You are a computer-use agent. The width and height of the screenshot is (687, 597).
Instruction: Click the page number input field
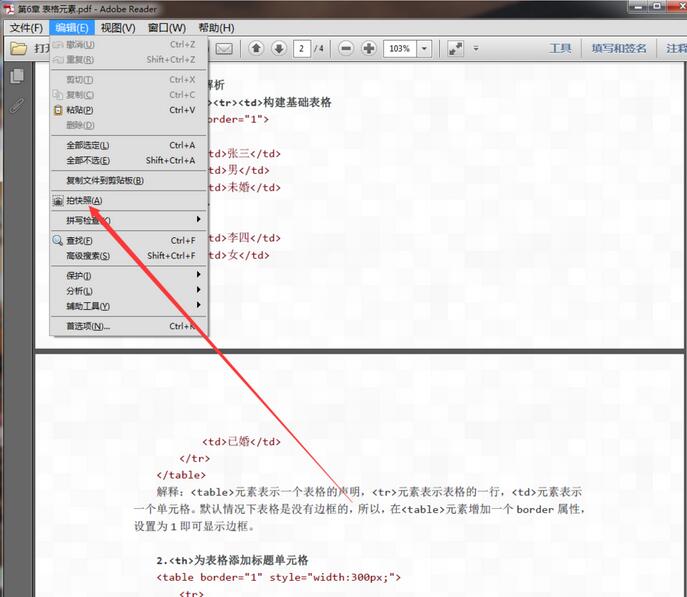point(301,48)
